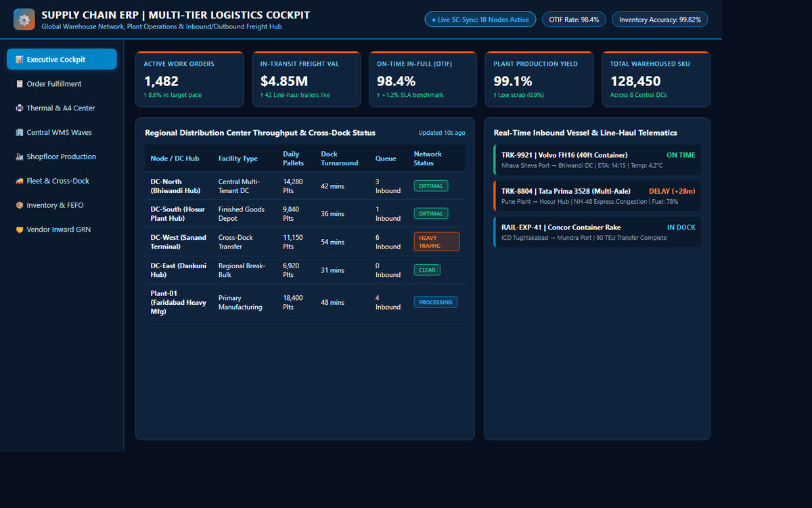
Task: Click the box icon beside Inventory & FEFO
Action: tap(20, 206)
